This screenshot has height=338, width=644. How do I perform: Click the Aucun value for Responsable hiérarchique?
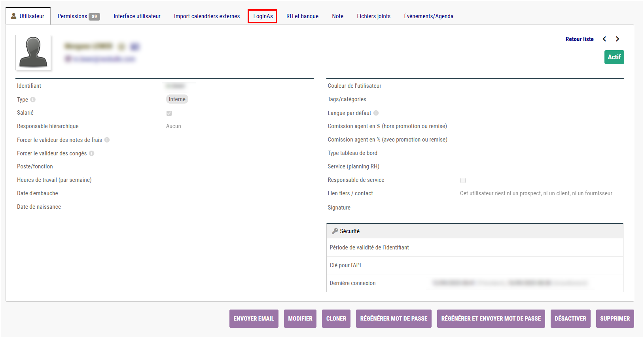(173, 126)
